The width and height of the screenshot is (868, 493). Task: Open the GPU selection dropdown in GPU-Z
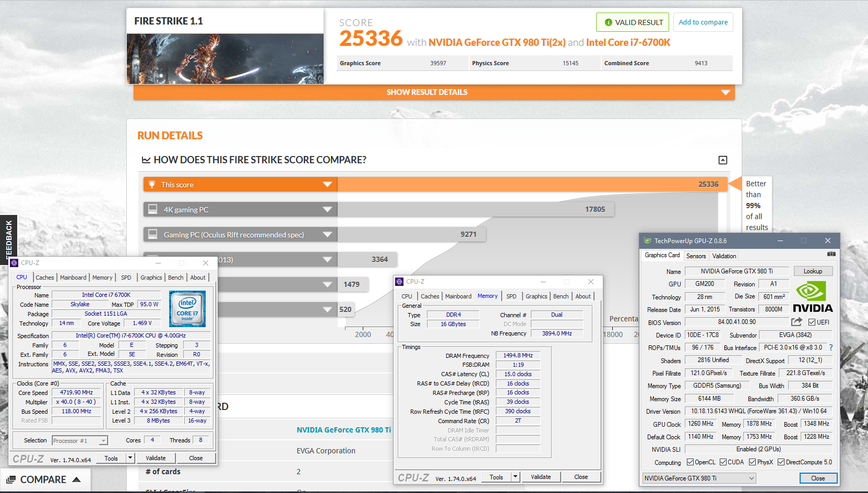click(699, 478)
